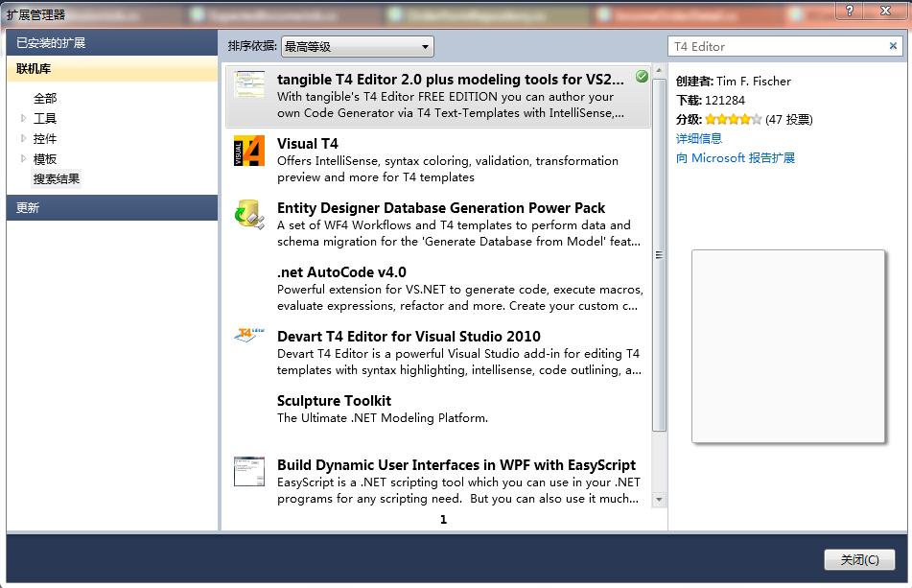Click the results list scroll down arrow
This screenshot has height=588, width=912.
pyautogui.click(x=659, y=500)
